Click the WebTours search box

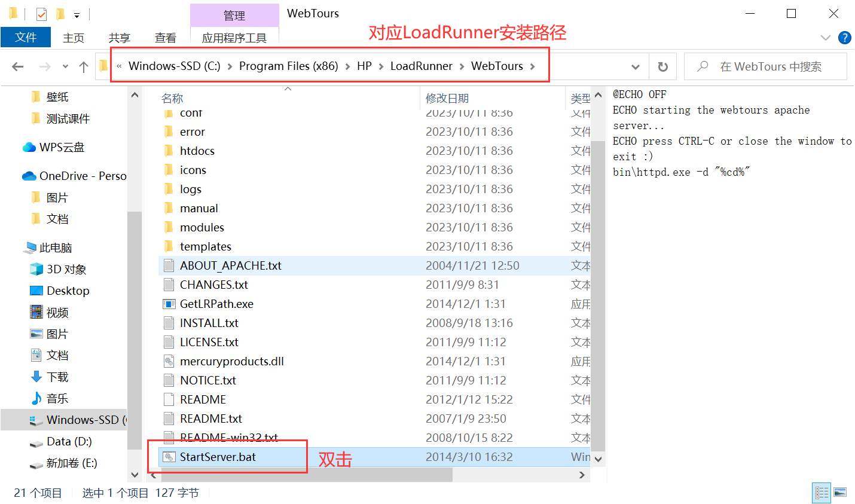point(766,66)
